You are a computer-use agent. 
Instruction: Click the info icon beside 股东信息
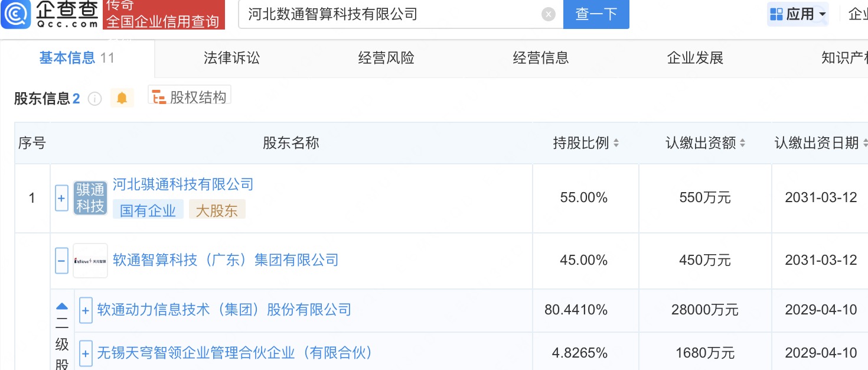[x=94, y=99]
